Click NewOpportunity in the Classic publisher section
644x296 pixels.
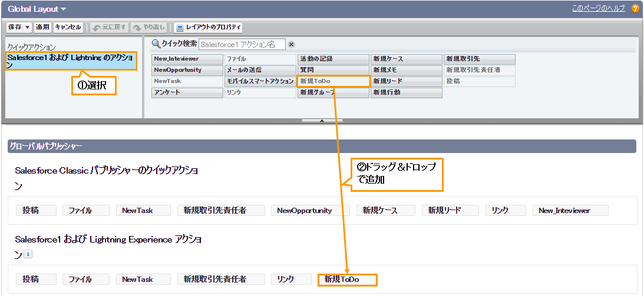(x=311, y=210)
